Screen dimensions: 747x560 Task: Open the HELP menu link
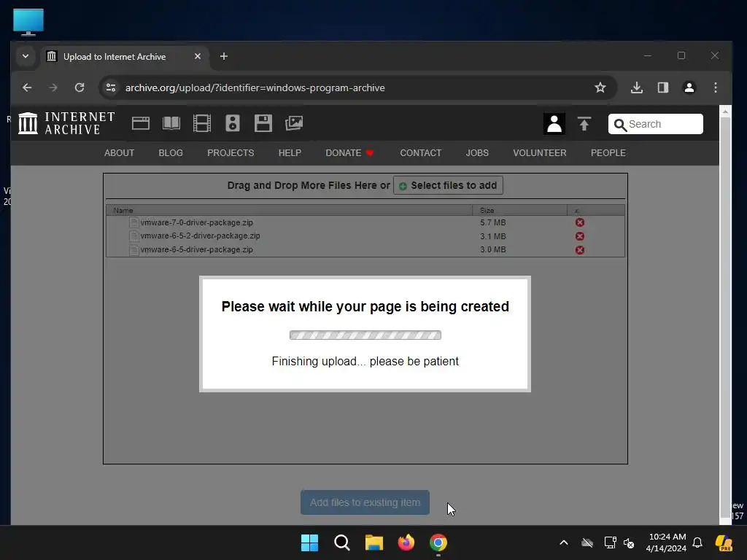pos(290,153)
